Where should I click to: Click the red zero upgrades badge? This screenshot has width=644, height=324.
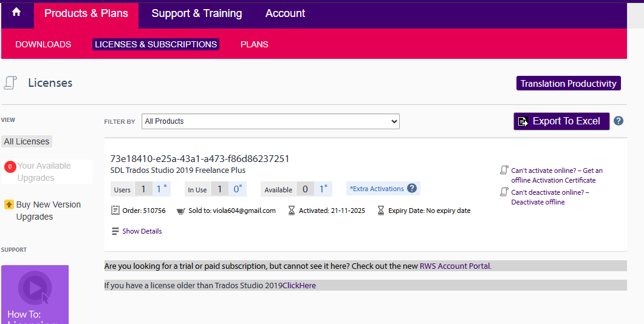click(x=10, y=166)
